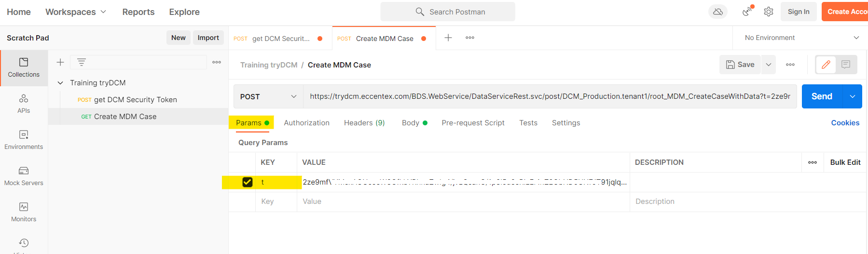Toggle the checkbox for parameter t

(247, 182)
